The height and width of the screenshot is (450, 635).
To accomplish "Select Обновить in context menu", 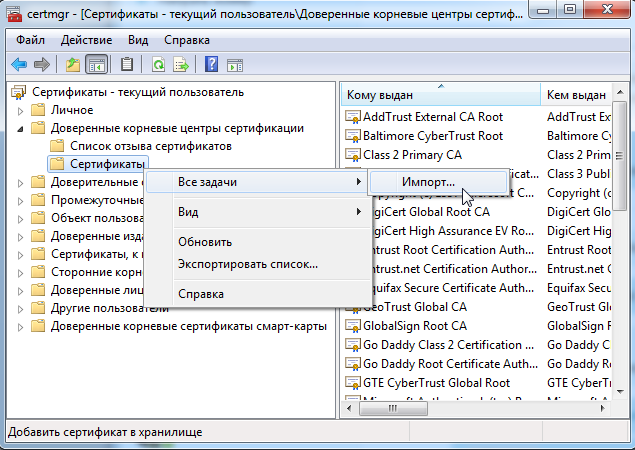I will click(205, 242).
